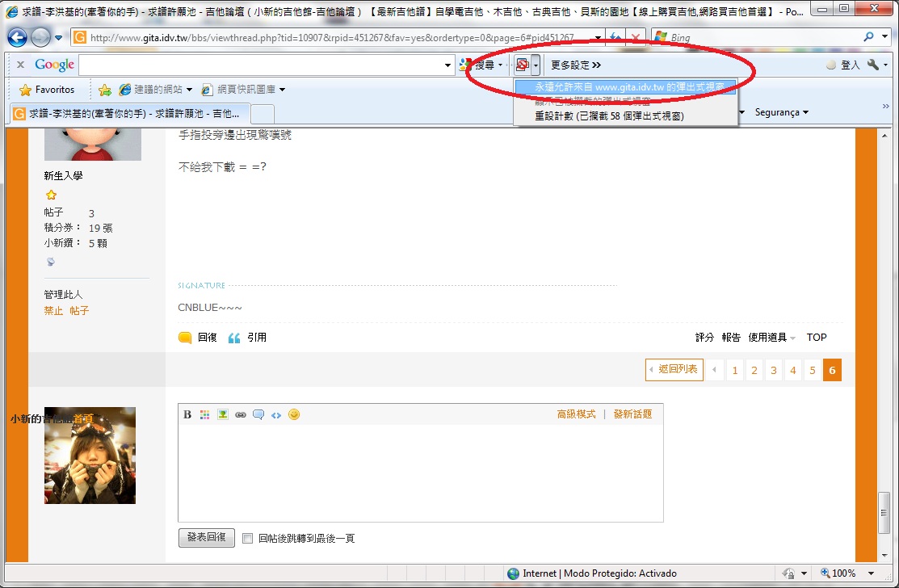
Task: Close the Google Toolbar with its x
Action: point(21,65)
